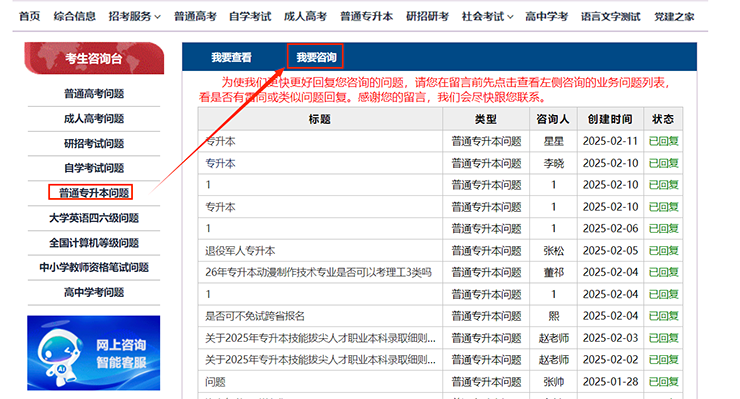Click the consultant name 张松
740x399 pixels.
click(x=554, y=251)
